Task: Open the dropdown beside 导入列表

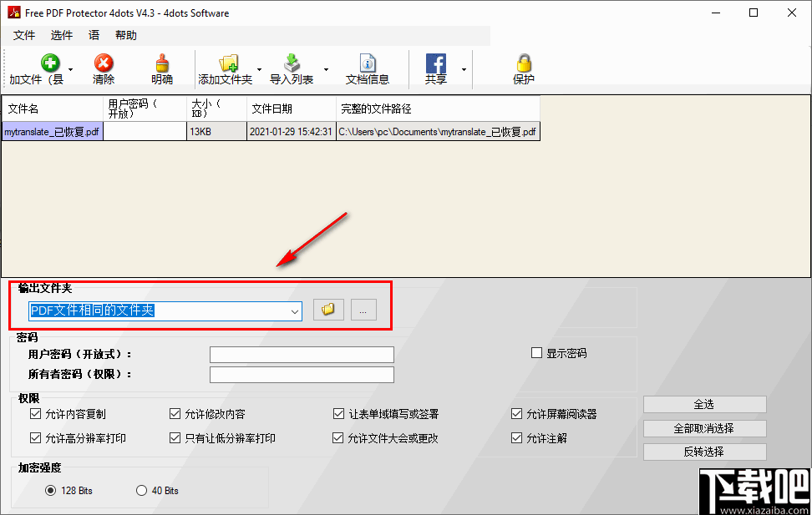Action: [x=326, y=71]
